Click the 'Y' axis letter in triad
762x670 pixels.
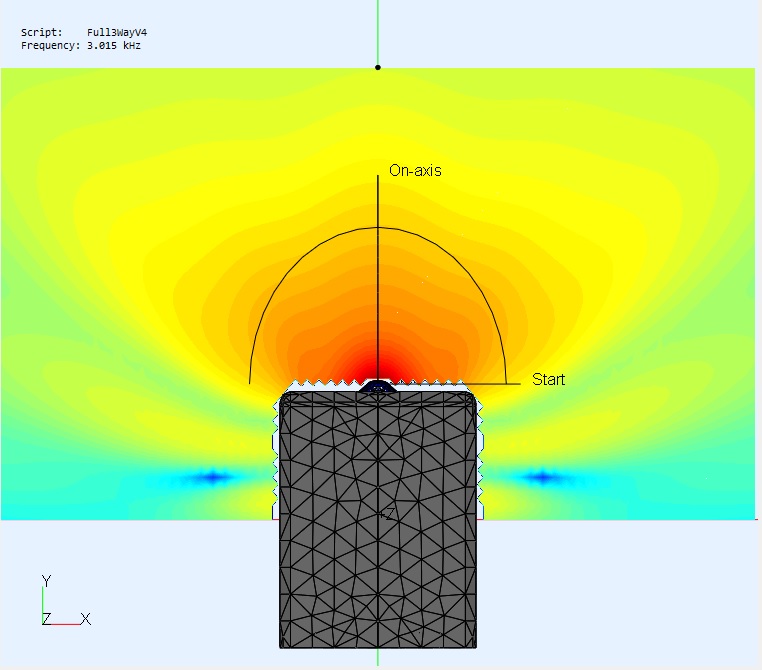[47, 581]
